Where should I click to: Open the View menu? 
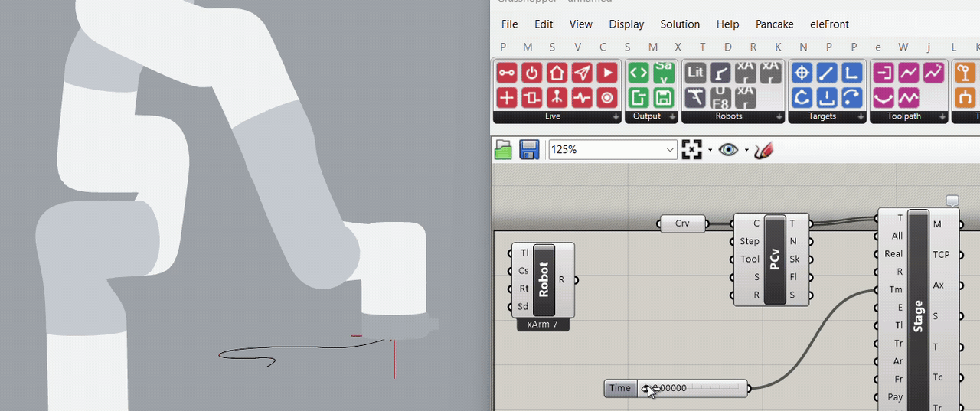581,24
